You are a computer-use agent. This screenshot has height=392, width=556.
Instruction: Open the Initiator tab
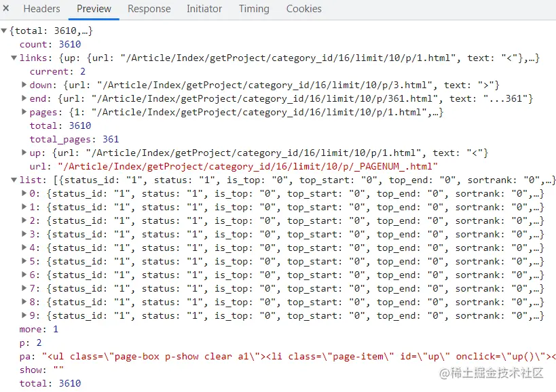coord(204,9)
